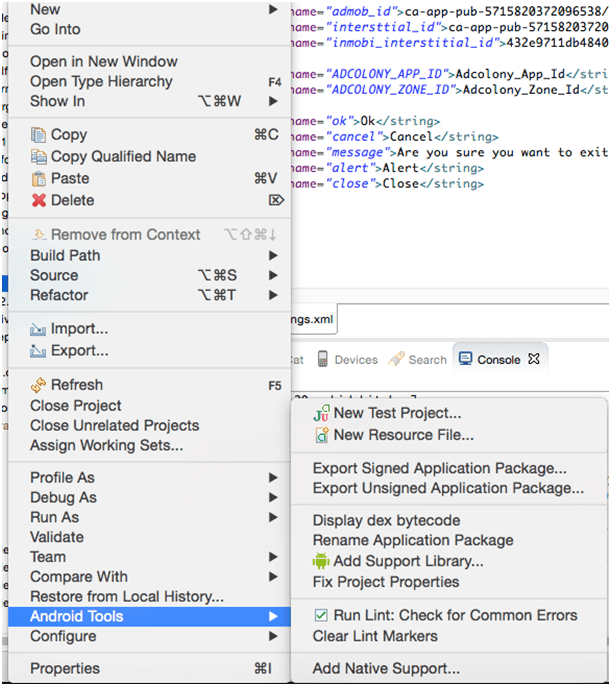This screenshot has width=611, height=686.
Task: Choose Rename Application Package
Action: [x=412, y=540]
